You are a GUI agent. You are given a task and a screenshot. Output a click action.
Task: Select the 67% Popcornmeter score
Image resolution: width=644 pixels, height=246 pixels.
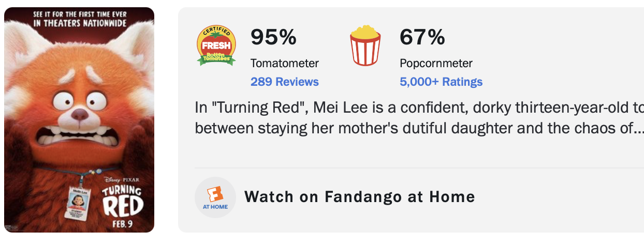(422, 37)
